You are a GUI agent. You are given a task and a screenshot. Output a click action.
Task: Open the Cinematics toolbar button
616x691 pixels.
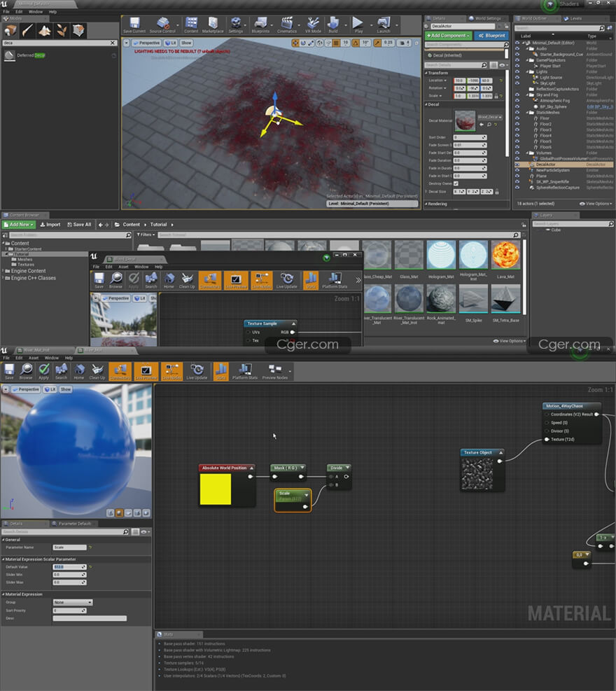[x=287, y=25]
